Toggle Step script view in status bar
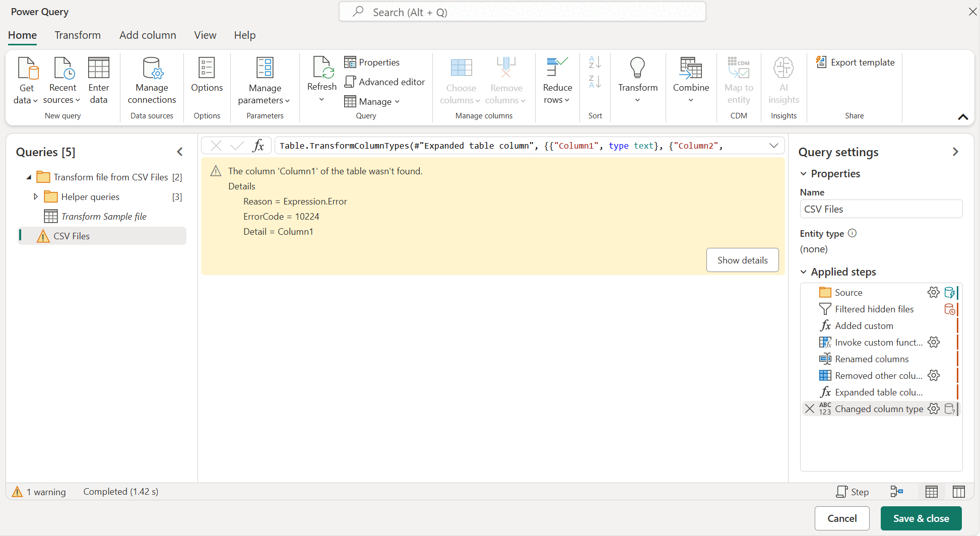Screen dimensions: 980x536 point(853,492)
